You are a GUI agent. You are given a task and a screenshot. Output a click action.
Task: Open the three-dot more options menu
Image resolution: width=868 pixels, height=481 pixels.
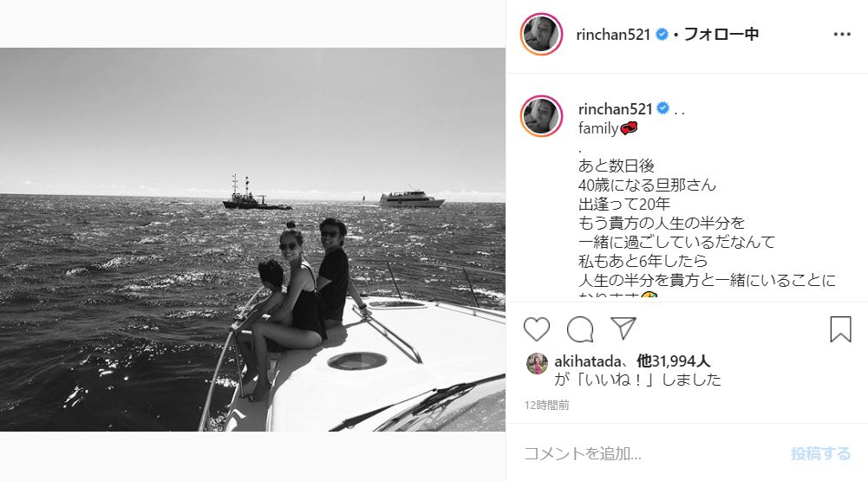[x=842, y=35]
